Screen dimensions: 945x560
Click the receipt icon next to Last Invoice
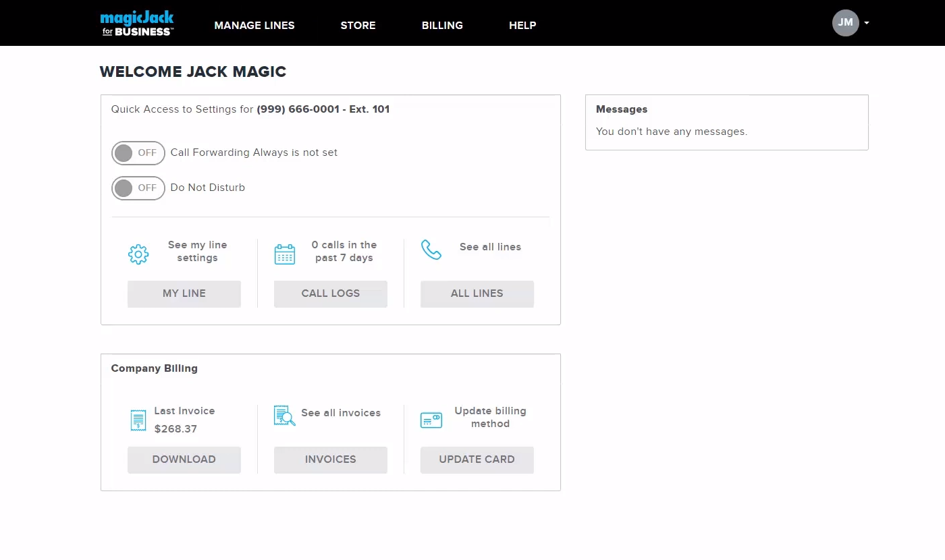[138, 420]
